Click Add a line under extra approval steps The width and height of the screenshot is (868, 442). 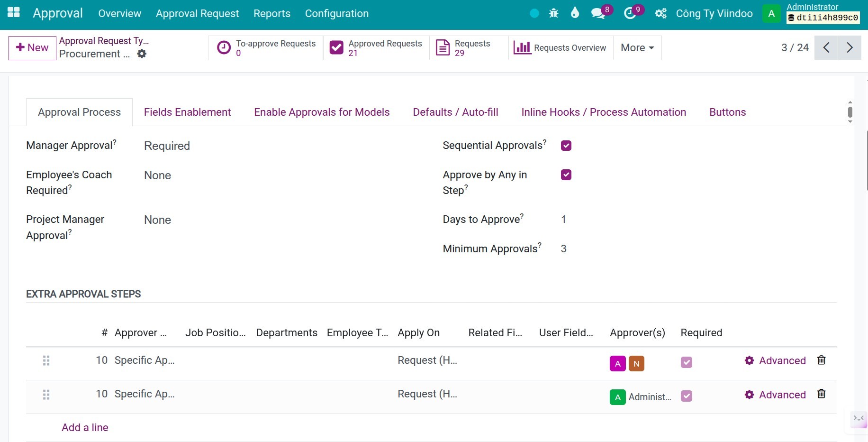[x=84, y=427]
